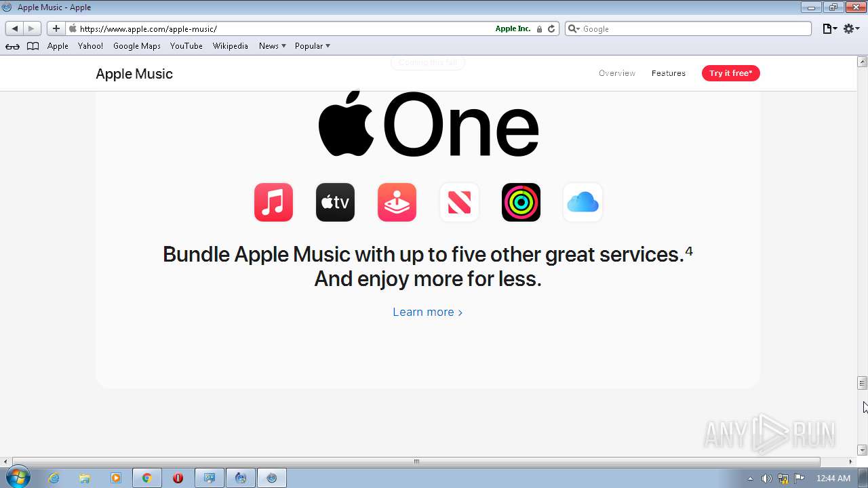Launch Internet Explorer from the taskbar
Viewport: 868px width, 488px height.
[x=54, y=478]
